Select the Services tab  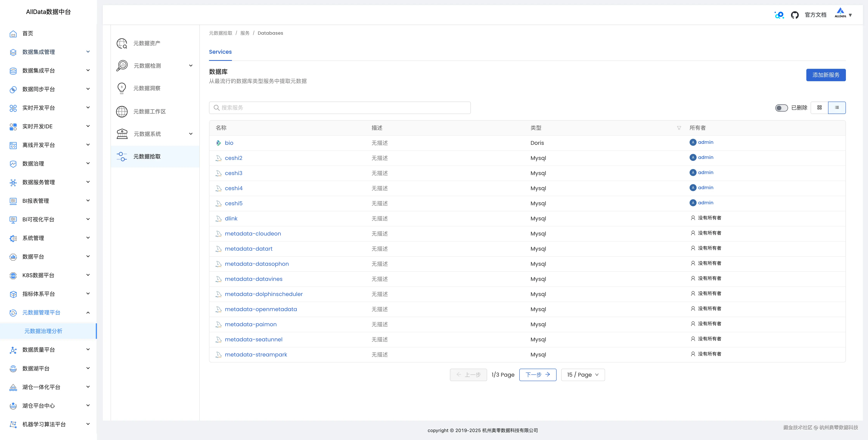(220, 52)
